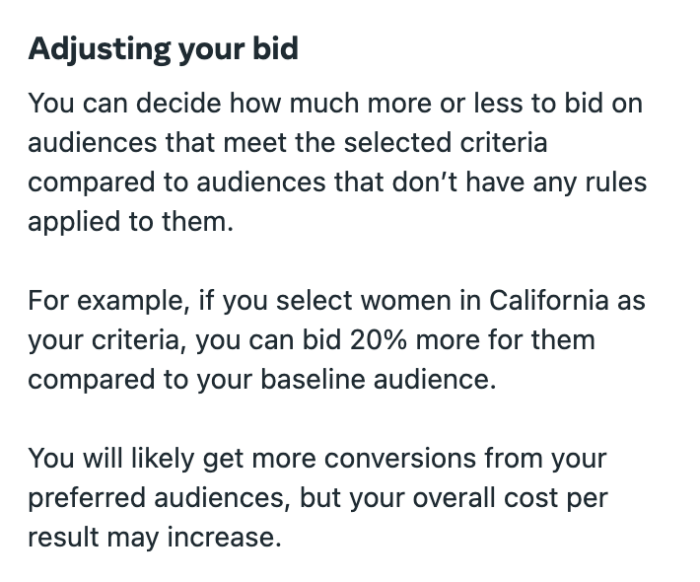Click the phrase "baseline audience"
Viewport: 700px width, 582px height.
(378, 379)
